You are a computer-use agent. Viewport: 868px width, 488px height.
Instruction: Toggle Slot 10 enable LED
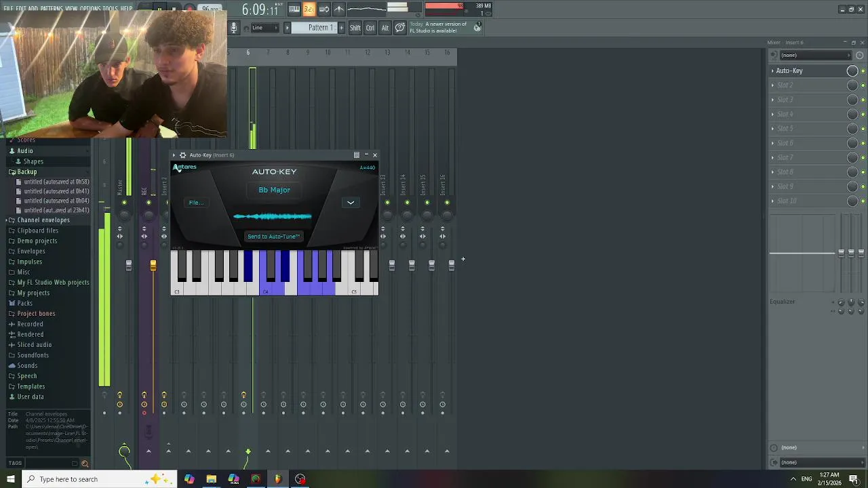(x=863, y=201)
